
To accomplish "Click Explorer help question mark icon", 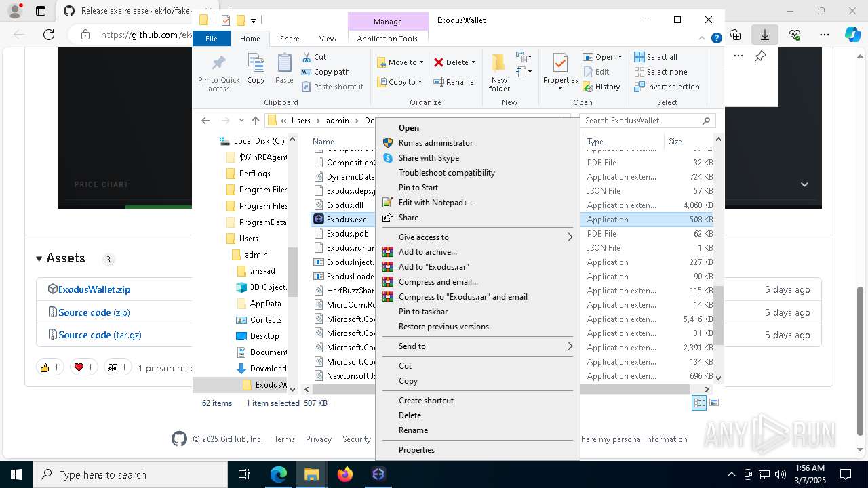I will (716, 39).
